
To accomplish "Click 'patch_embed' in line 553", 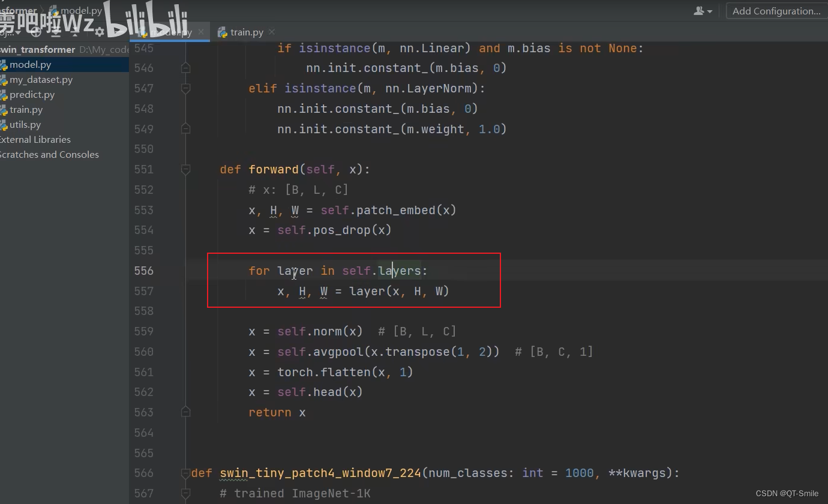I will [x=396, y=210].
